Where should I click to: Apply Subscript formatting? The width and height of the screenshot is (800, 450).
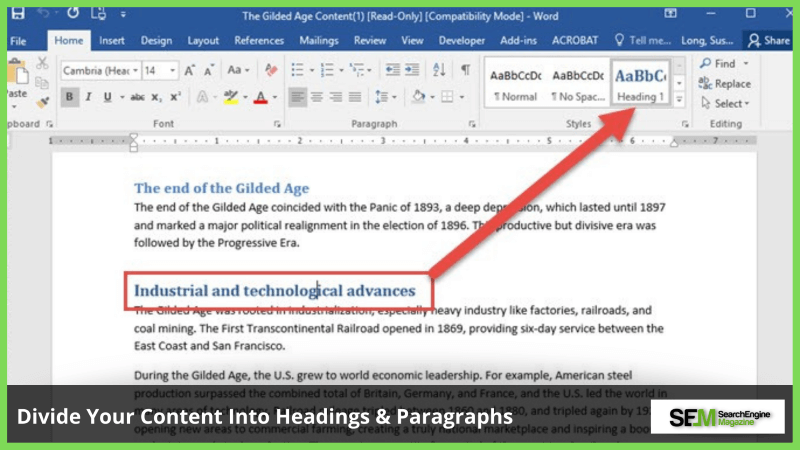click(157, 97)
